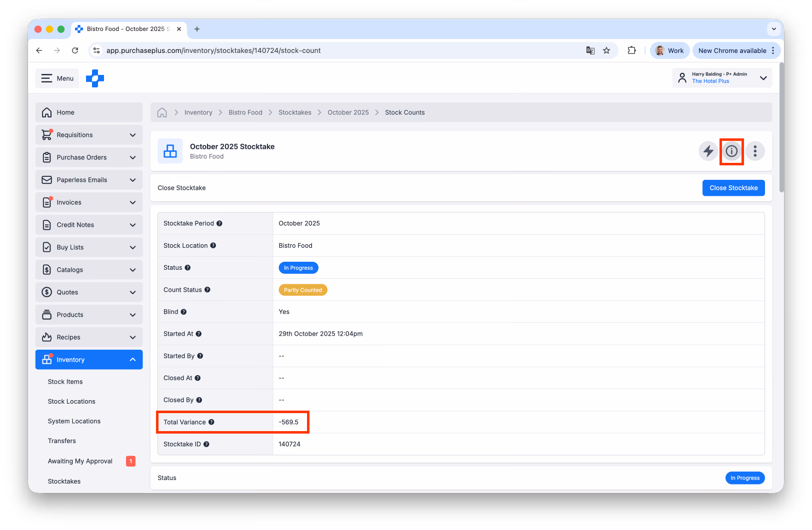Image resolution: width=812 pixels, height=530 pixels.
Task: Click the lightning bolt quick actions icon
Action: coord(708,151)
